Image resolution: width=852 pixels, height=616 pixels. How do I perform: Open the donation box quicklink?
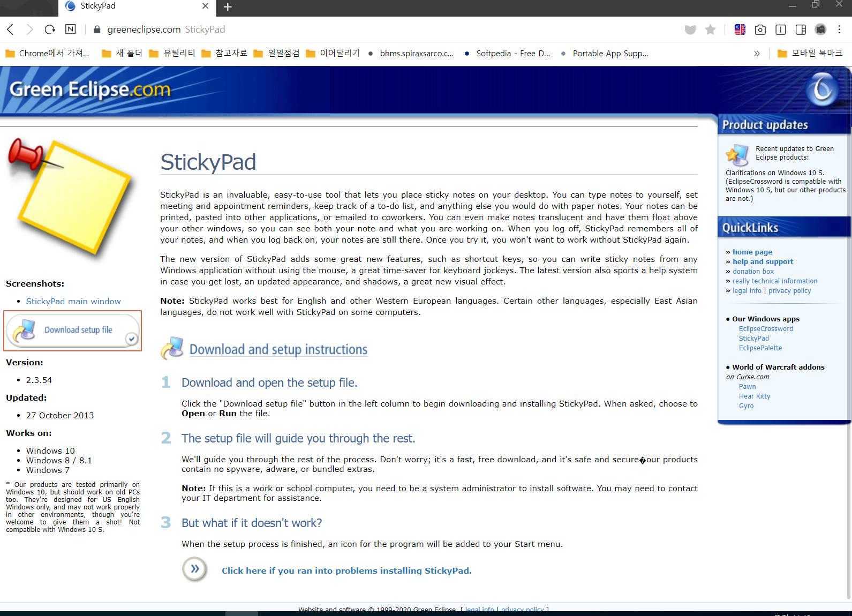(x=753, y=271)
